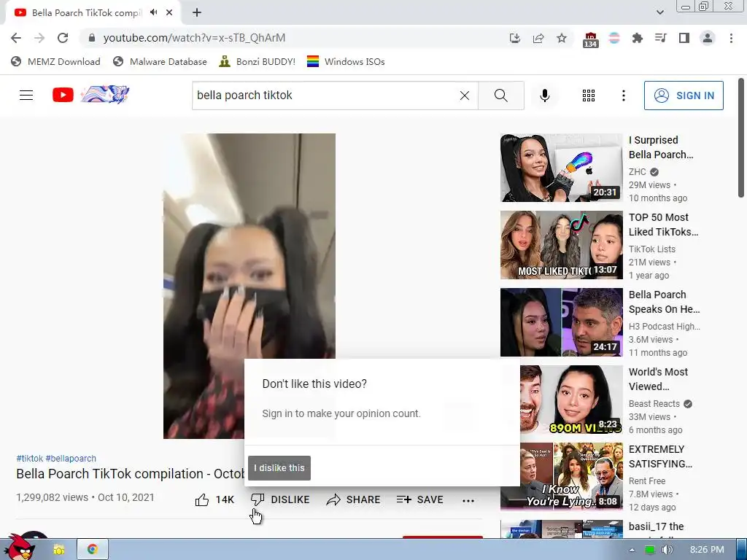Open the Chrome profile avatar
The width and height of the screenshot is (747, 560).
(708, 38)
